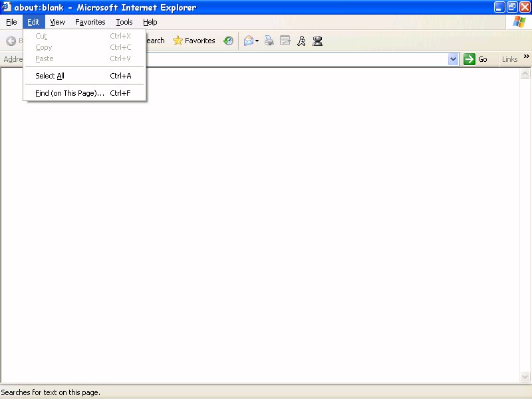
Task: Click the Back arrow toolbar icon
Action: (x=11, y=41)
